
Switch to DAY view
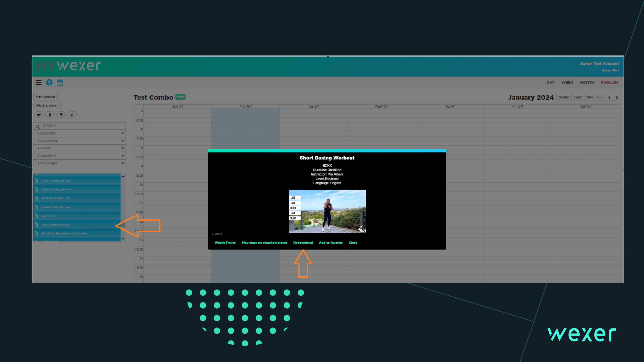550,82
